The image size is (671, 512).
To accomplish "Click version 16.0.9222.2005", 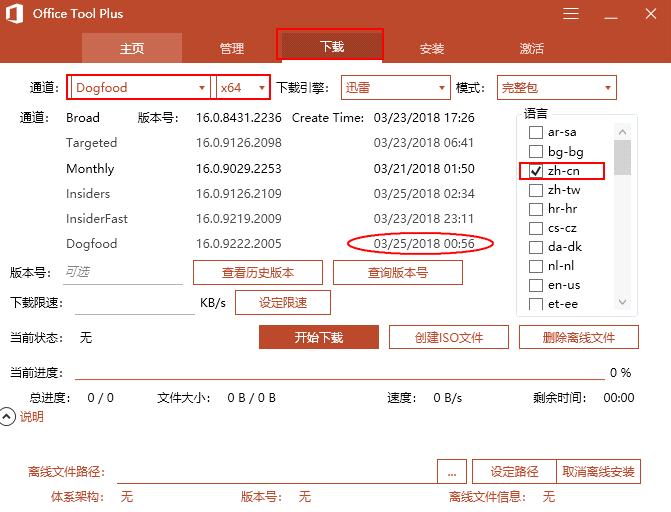I will point(238,244).
